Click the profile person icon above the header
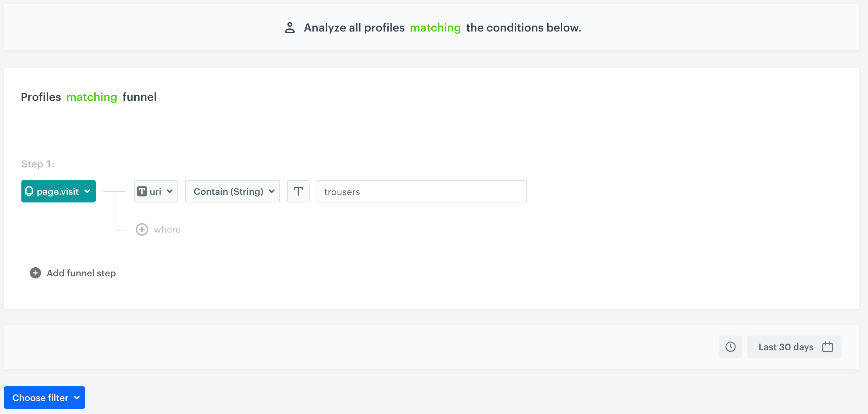 [x=290, y=27]
